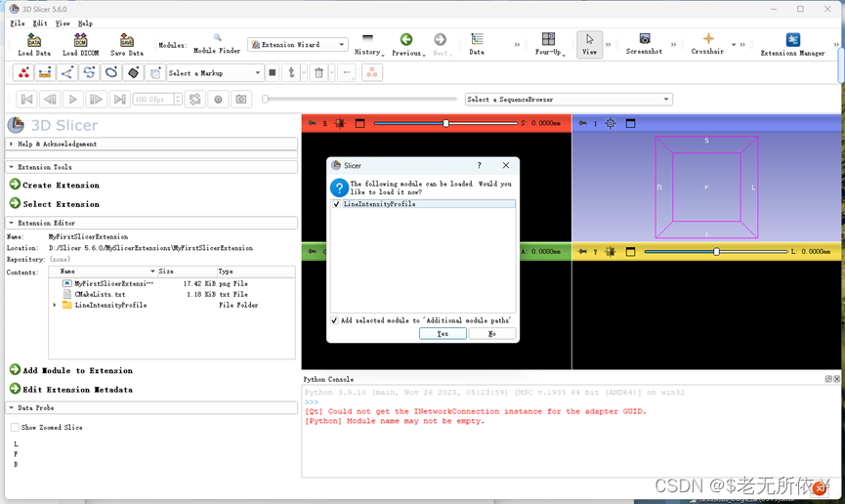
Task: Open the Select a Markup dropdown
Action: click(x=215, y=73)
